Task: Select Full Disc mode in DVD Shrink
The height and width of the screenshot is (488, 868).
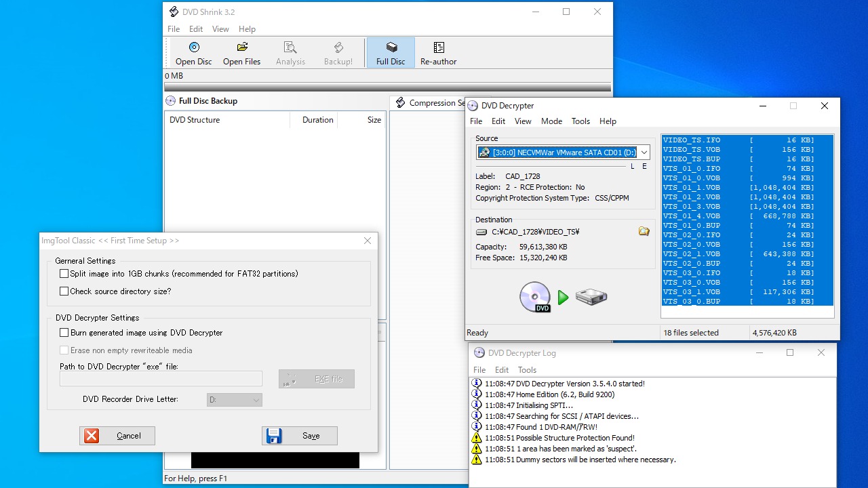Action: coord(391,53)
